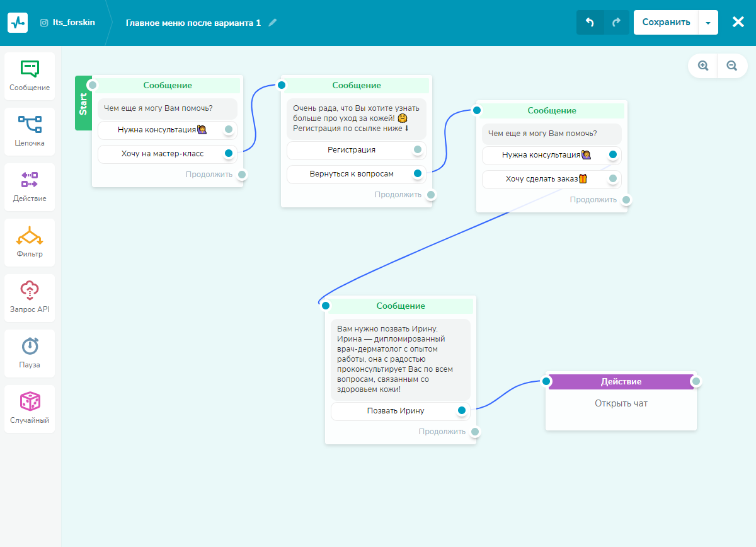Close the flow editor with X

point(738,22)
